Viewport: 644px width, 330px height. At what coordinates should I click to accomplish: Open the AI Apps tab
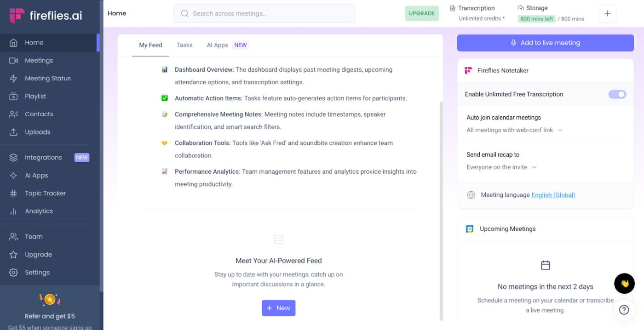pyautogui.click(x=217, y=45)
